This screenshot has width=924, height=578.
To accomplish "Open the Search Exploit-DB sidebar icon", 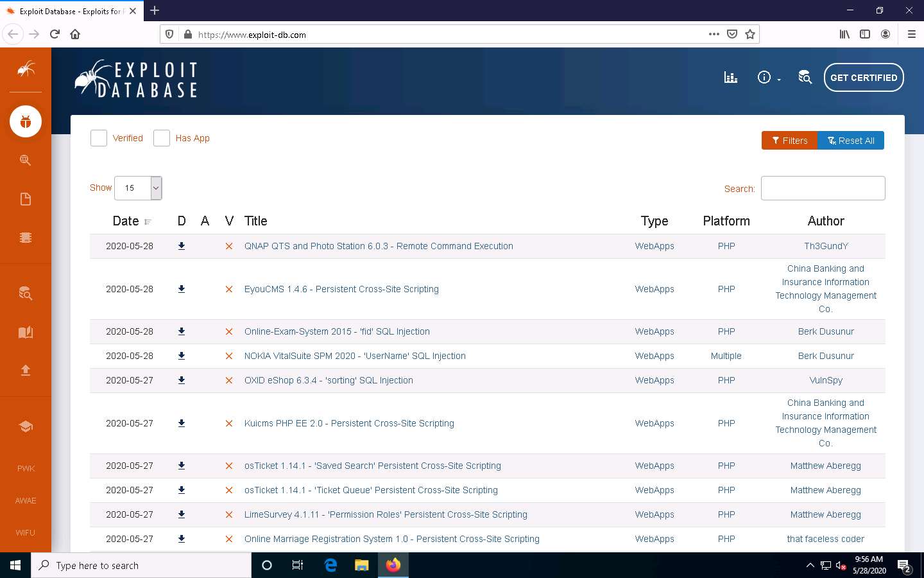I will click(26, 293).
